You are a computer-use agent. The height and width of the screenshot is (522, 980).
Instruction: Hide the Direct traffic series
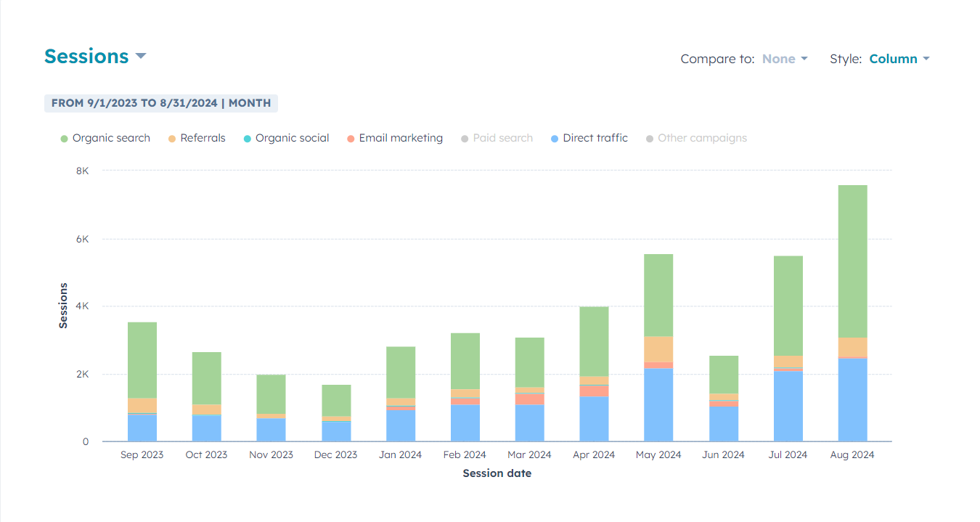[x=589, y=139]
